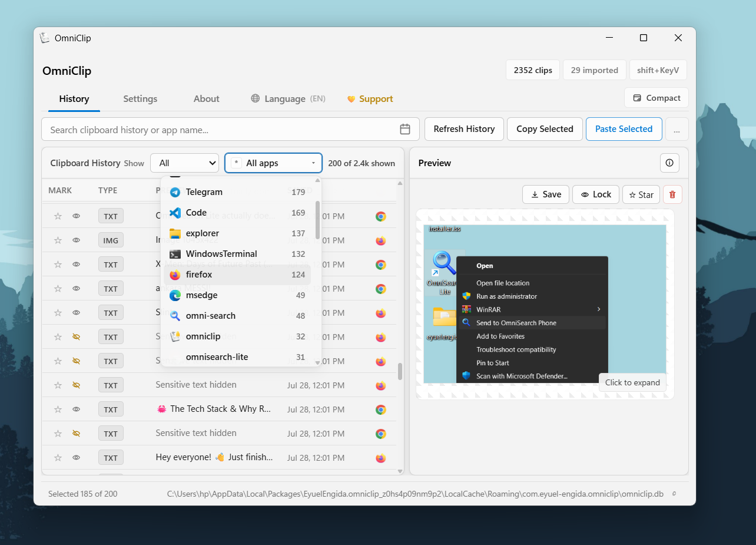Toggle the eye icon on the Hey everyone! row
This screenshot has height=545, width=756.
click(x=76, y=458)
